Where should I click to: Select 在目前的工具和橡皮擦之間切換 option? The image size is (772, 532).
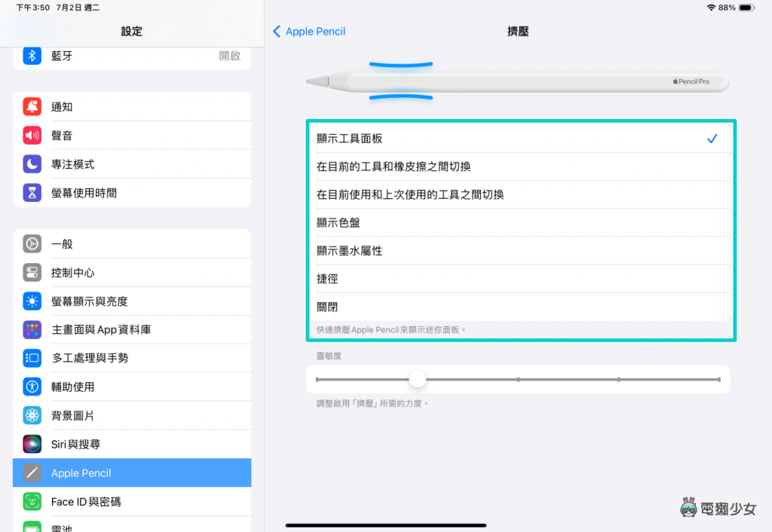[x=518, y=167]
